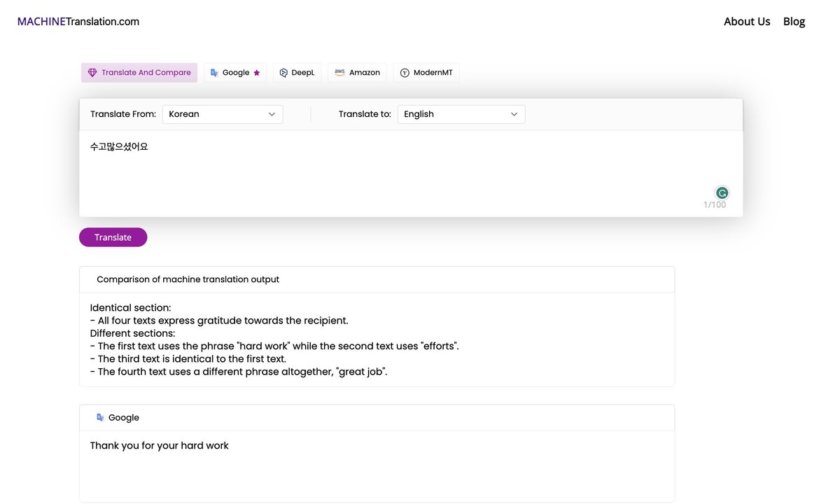840x504 pixels.
Task: Switch to the Google engine tab
Action: (x=235, y=73)
